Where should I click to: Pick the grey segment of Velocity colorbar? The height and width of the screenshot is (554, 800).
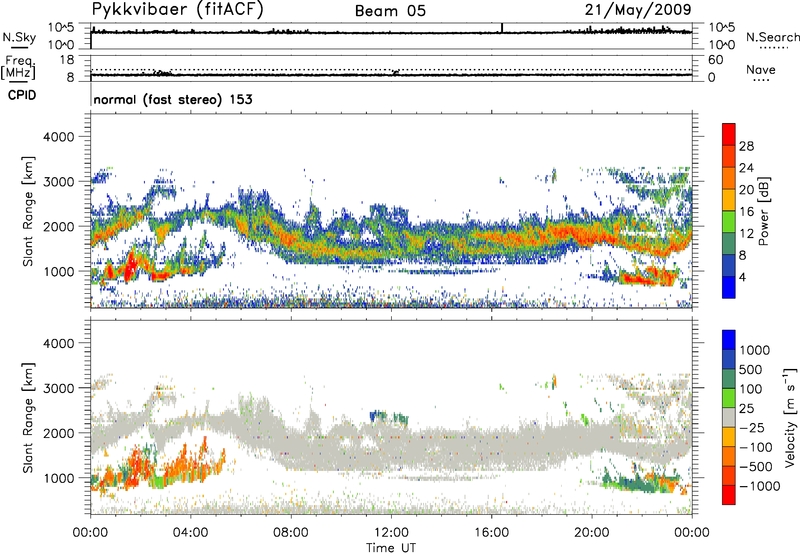click(x=729, y=417)
